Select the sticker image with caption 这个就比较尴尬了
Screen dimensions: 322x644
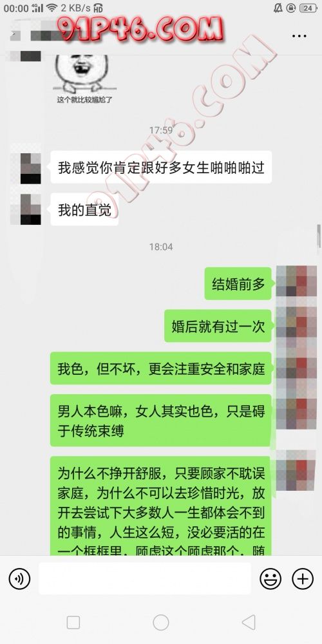pos(84,79)
